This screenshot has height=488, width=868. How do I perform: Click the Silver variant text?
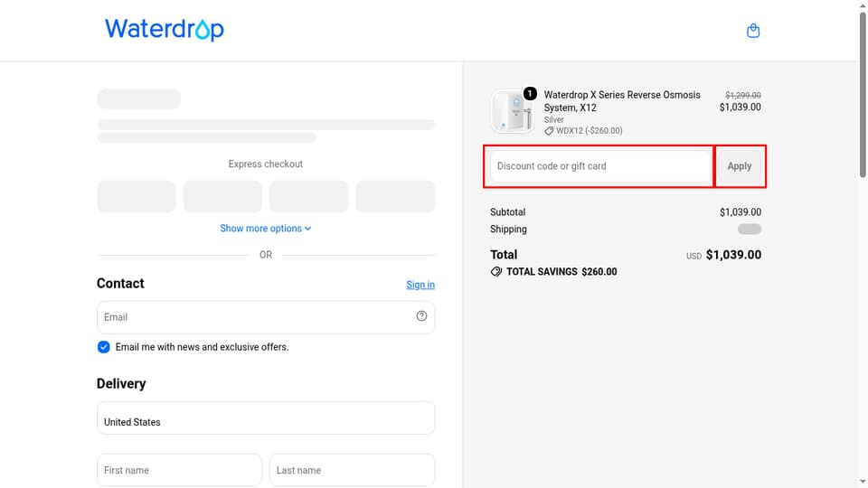click(553, 119)
